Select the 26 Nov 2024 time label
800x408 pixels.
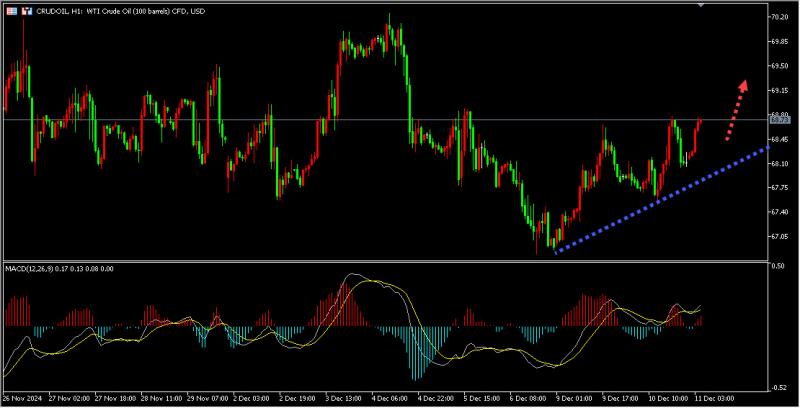22,398
